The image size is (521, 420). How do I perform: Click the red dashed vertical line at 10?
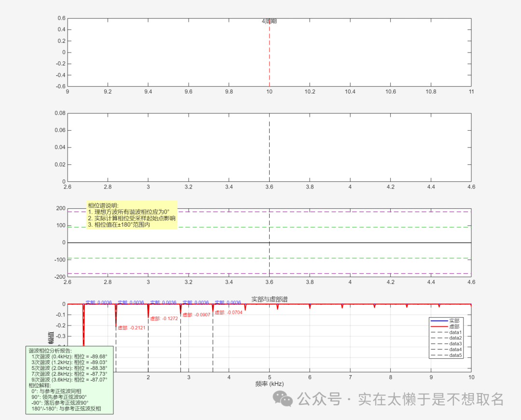click(269, 58)
